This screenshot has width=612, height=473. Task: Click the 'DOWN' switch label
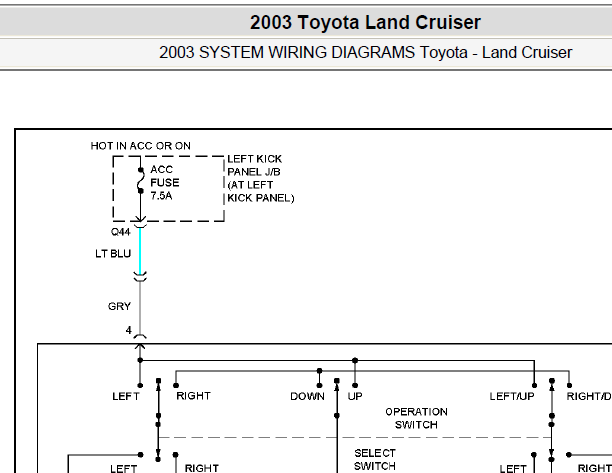[x=307, y=397]
